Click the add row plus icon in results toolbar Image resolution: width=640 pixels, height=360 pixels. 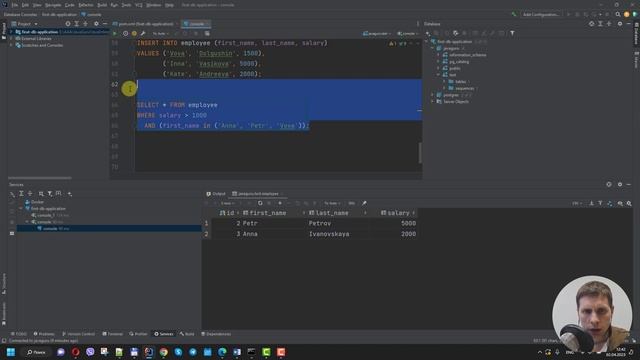[x=280, y=203]
